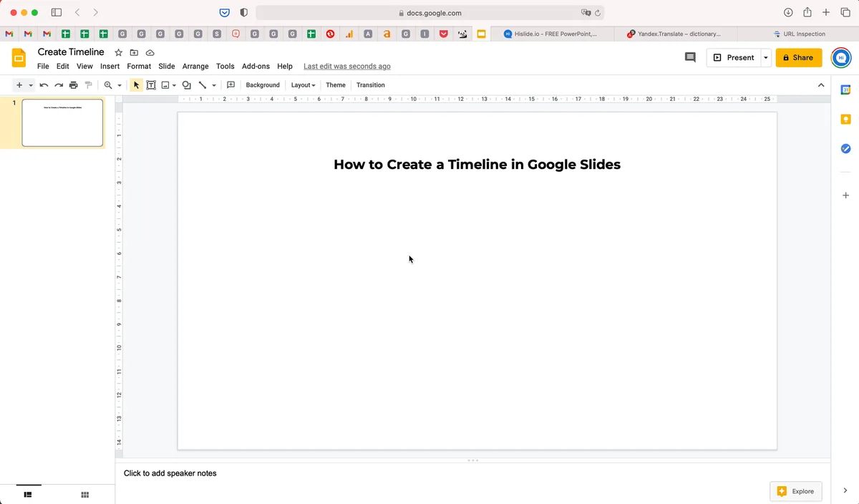
Task: Open the Google Slides home logo
Action: (x=19, y=57)
